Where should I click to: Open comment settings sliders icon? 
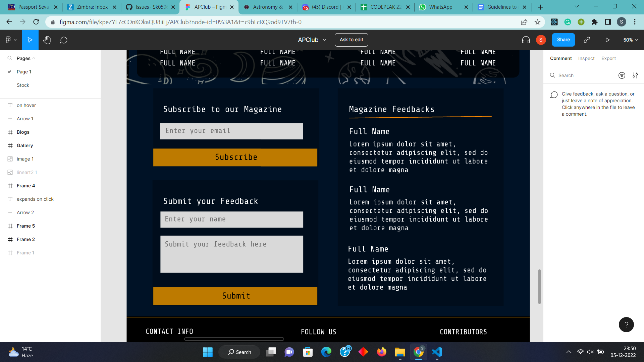[635, 75]
